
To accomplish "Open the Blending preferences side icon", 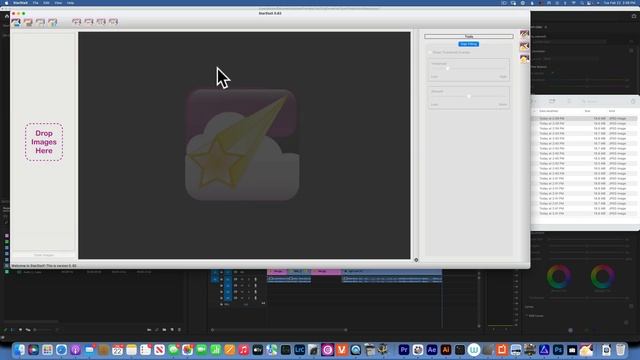I will pos(524,34).
